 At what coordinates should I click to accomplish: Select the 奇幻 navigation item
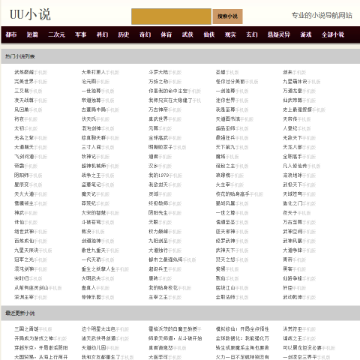tap(145, 35)
